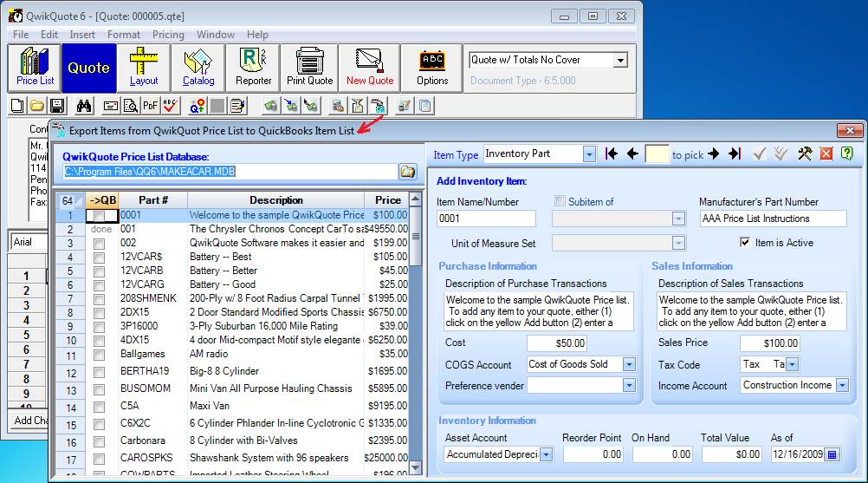This screenshot has height=483, width=868.
Task: Open the Price List toolbar button
Action: click(x=35, y=68)
